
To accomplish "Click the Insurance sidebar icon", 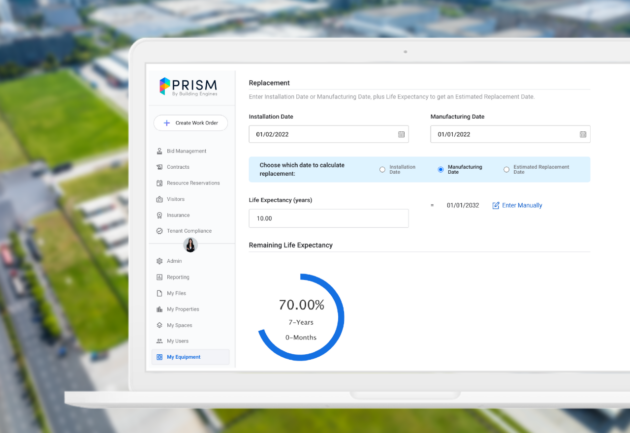I will point(159,215).
